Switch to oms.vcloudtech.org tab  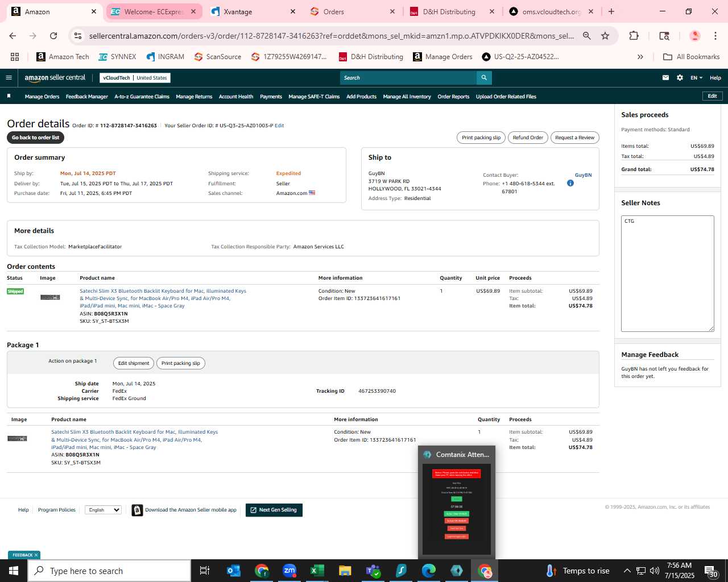coord(552,11)
